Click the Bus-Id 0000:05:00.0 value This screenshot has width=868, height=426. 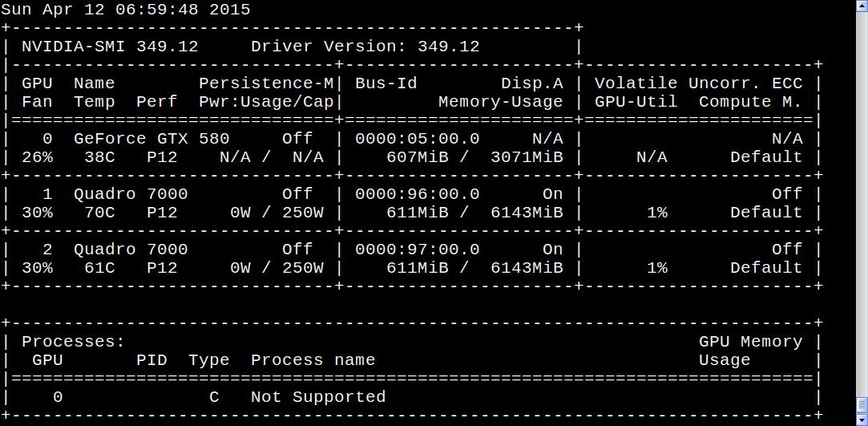point(417,138)
